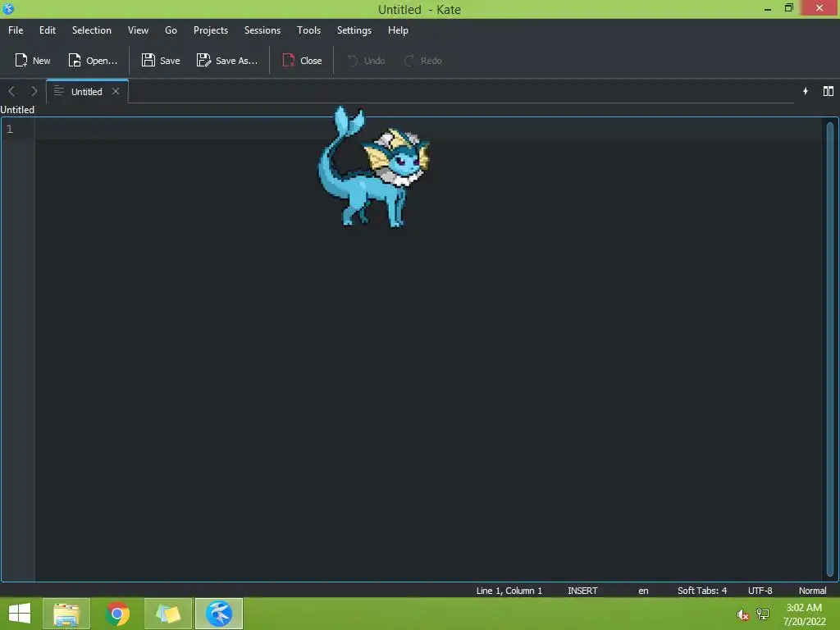The width and height of the screenshot is (840, 630).
Task: Open the Selection menu
Action: click(x=92, y=30)
